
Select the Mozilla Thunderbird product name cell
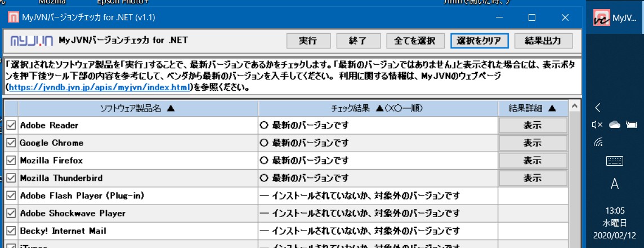coord(138,178)
